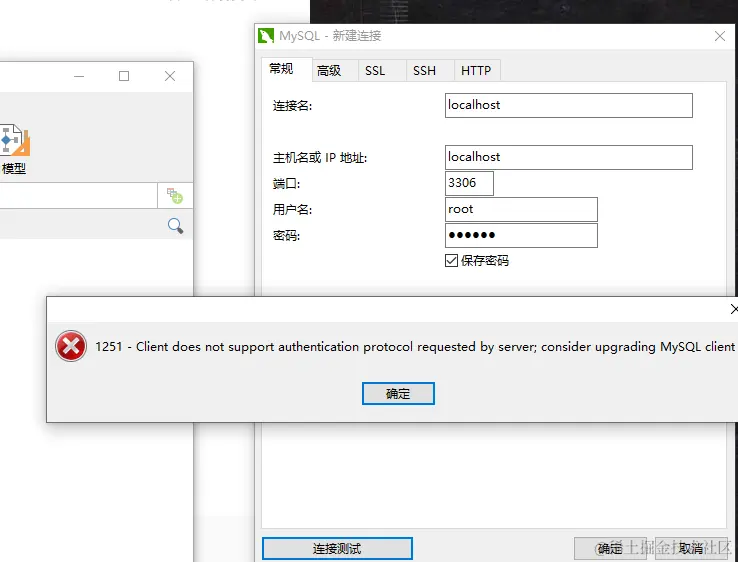The image size is (738, 562).
Task: Click the 密码 password field
Action: [521, 235]
